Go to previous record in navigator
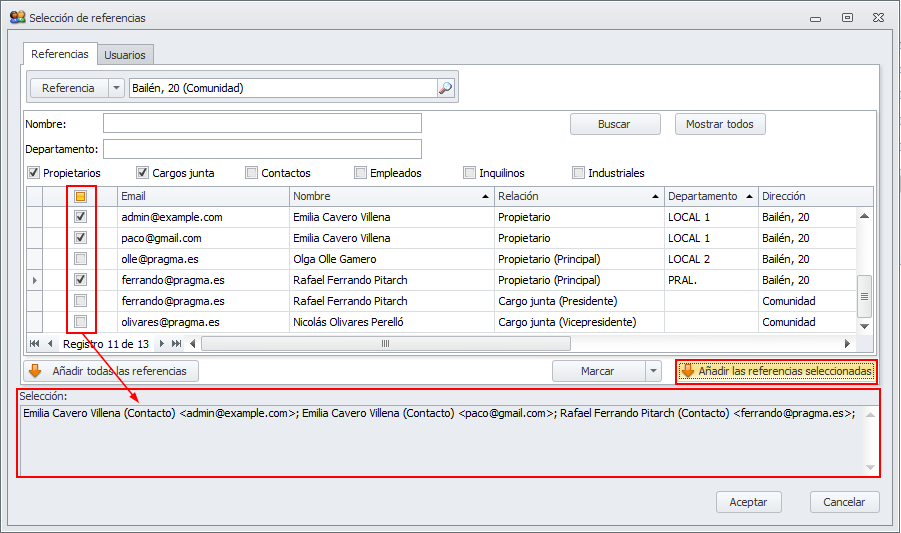Viewport: 901px width, 533px height. coord(50,343)
